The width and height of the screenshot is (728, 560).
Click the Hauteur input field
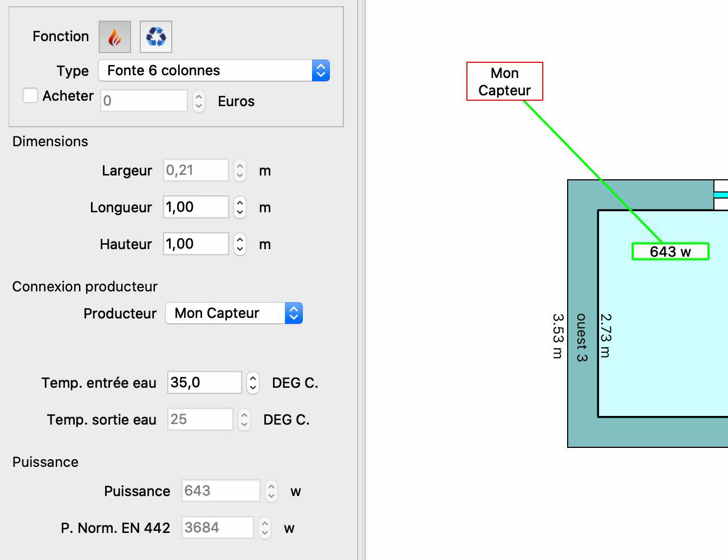[196, 244]
